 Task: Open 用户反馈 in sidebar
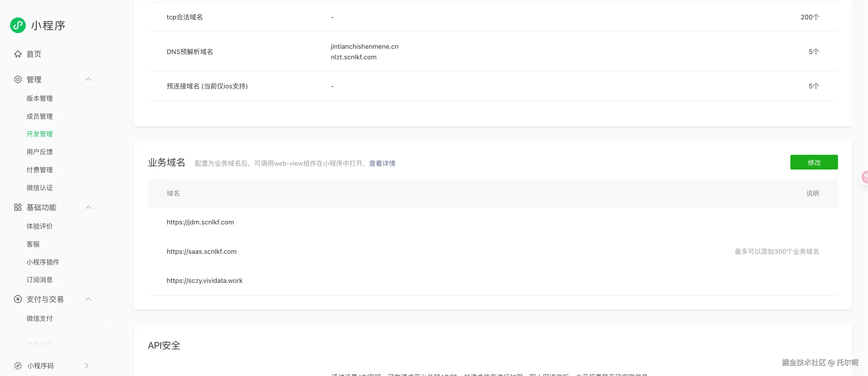coord(39,152)
